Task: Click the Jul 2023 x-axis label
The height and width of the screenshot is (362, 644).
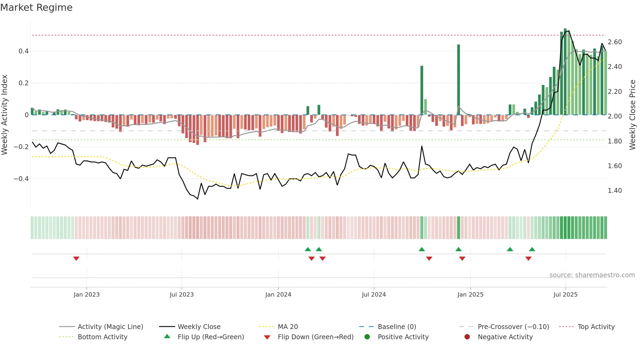Action: tap(182, 294)
